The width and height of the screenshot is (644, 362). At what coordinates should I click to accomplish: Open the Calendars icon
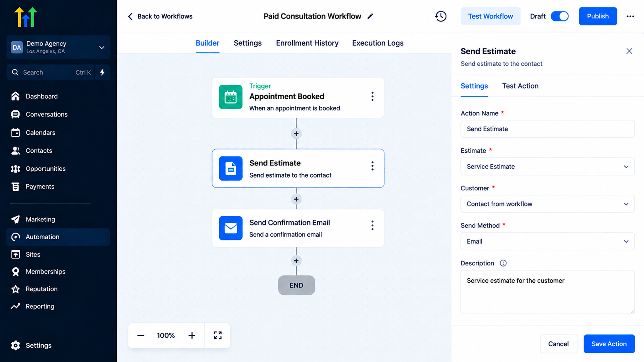(x=15, y=132)
